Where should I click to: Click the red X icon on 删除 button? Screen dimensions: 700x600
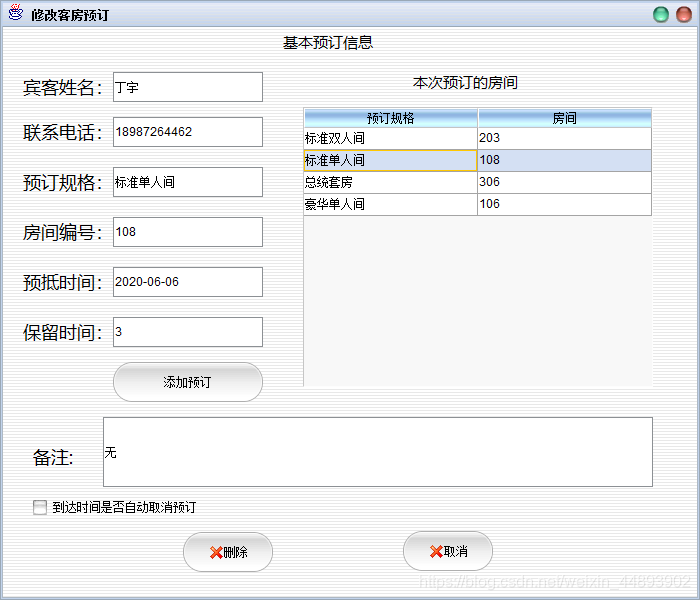216,553
